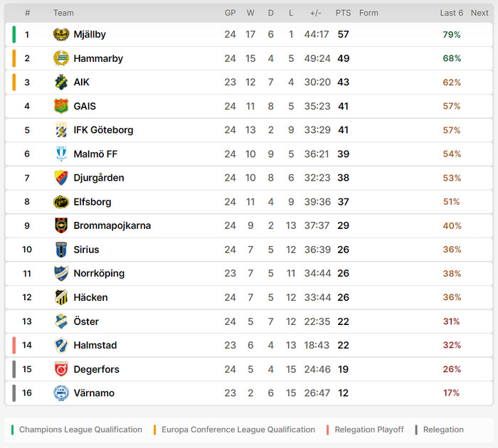Image resolution: width=498 pixels, height=448 pixels.
Task: Click the GAIS team crest
Action: click(x=61, y=106)
